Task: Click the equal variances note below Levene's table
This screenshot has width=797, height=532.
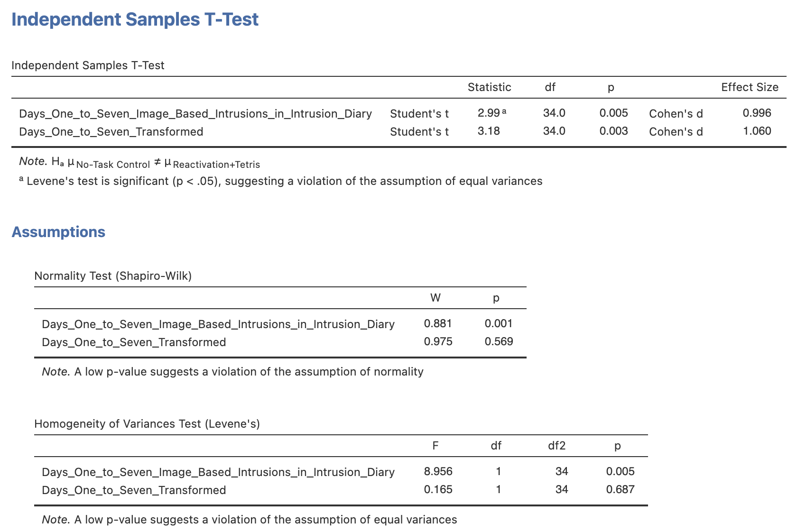Action: pos(250,520)
